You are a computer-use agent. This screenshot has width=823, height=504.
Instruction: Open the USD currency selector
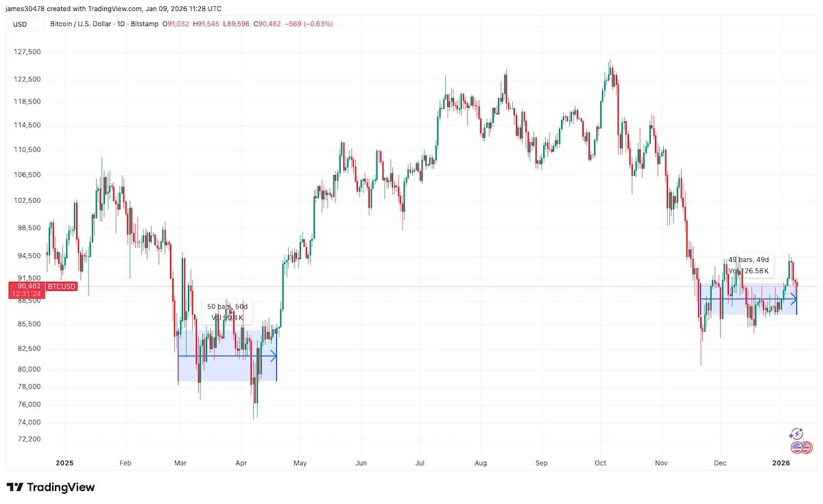coord(22,23)
